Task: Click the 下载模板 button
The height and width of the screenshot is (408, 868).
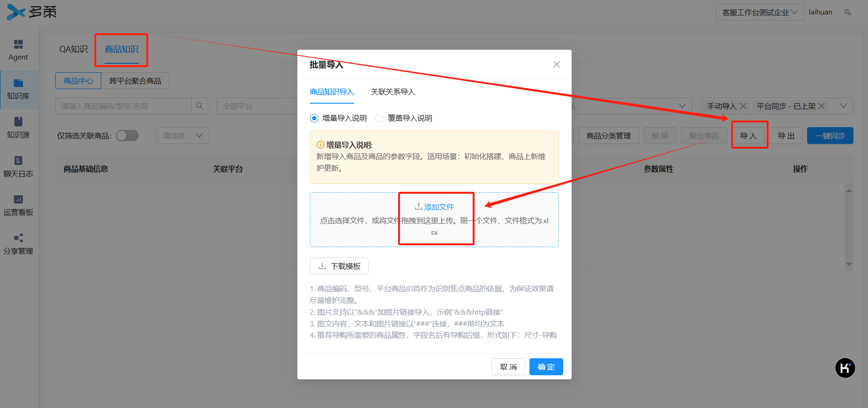Action: pyautogui.click(x=339, y=266)
